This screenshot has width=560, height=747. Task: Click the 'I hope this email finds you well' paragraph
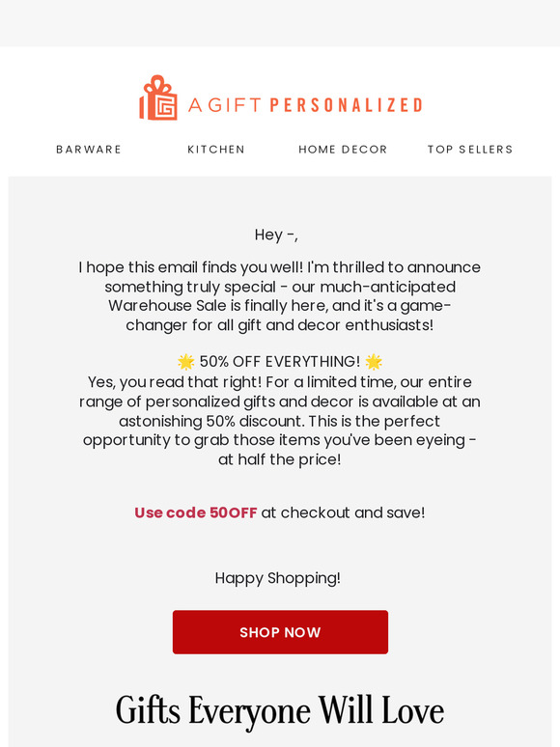pyautogui.click(x=280, y=296)
